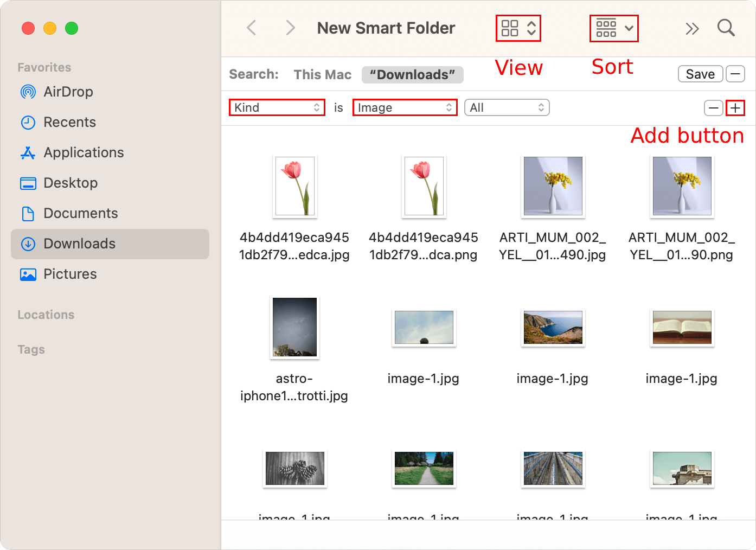The height and width of the screenshot is (550, 756).
Task: Click the AirDrop sidebar icon
Action: click(x=28, y=92)
